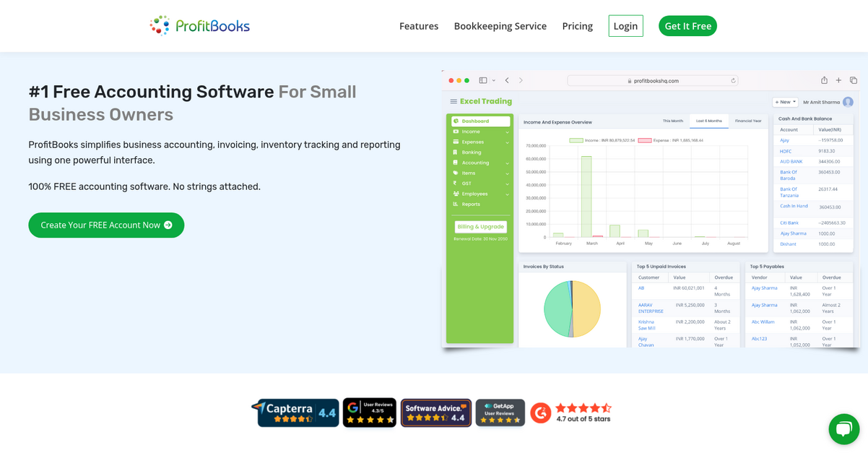
Task: Click the Login button
Action: pos(625,26)
